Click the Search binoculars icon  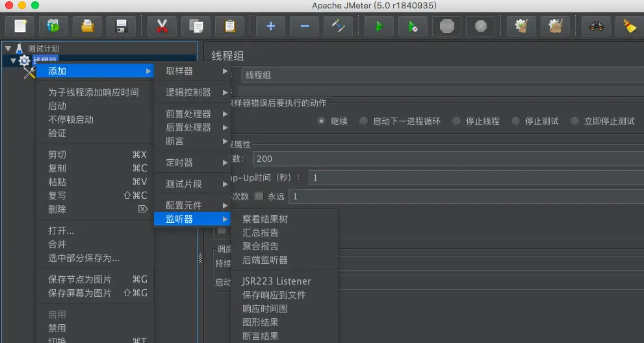click(597, 26)
